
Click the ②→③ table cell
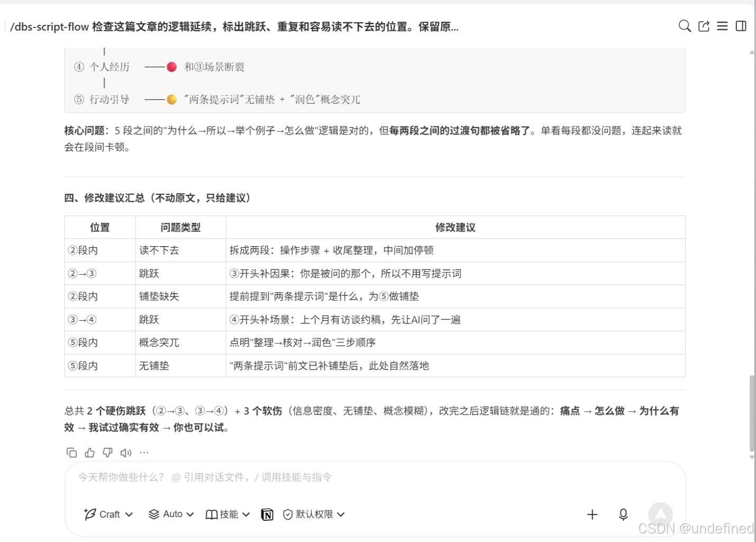click(x=100, y=274)
